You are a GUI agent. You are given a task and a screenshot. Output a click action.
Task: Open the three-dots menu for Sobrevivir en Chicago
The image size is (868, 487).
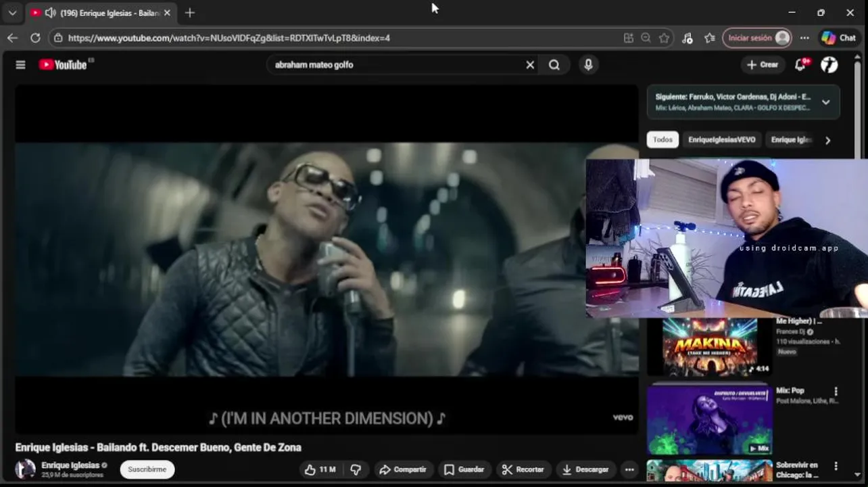point(836,467)
